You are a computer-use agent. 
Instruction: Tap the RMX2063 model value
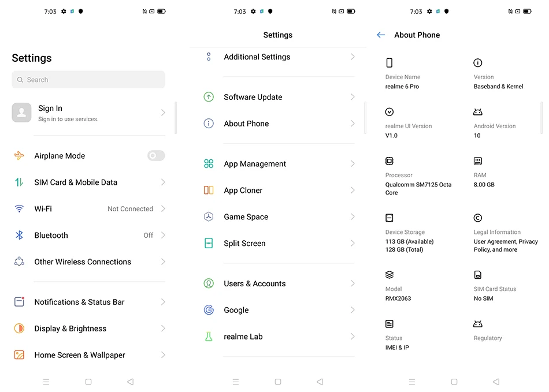(398, 298)
